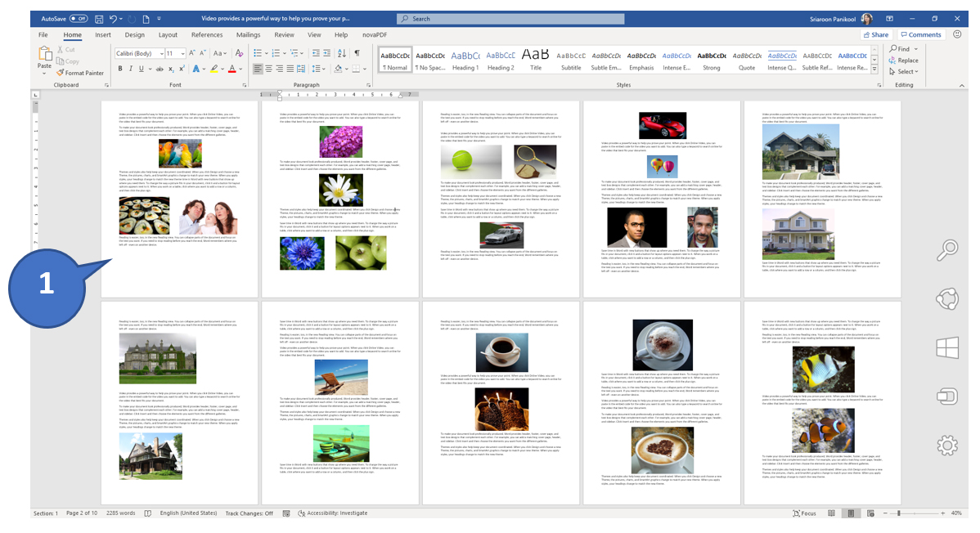Undo the last action
The image size is (980, 533).
[113, 19]
